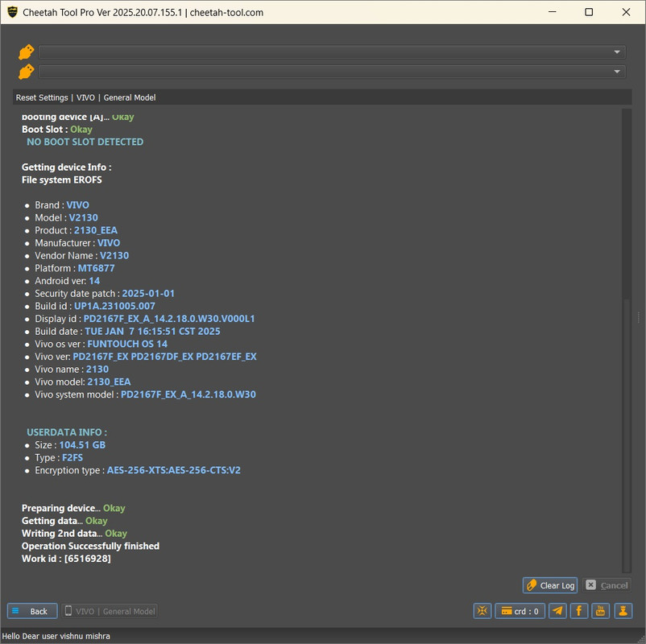Image resolution: width=646 pixels, height=644 pixels.
Task: Click the Build date TUE JAN 7 value
Action: [x=152, y=332]
